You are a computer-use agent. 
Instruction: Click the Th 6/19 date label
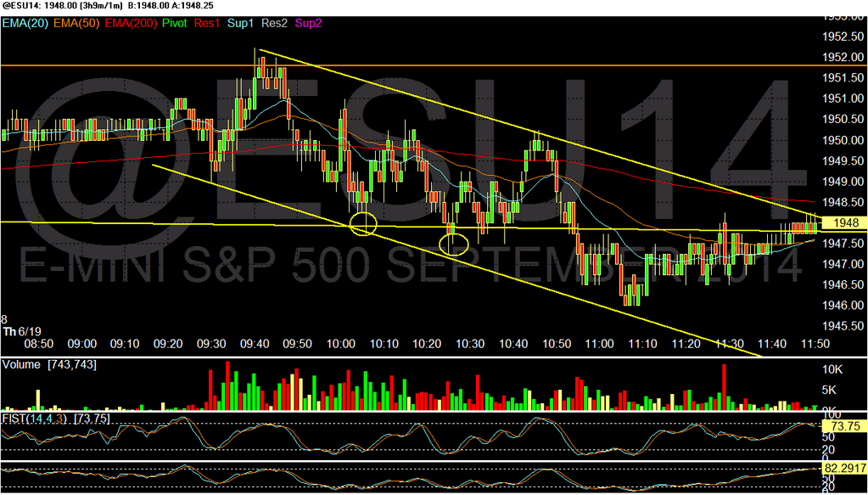point(21,332)
